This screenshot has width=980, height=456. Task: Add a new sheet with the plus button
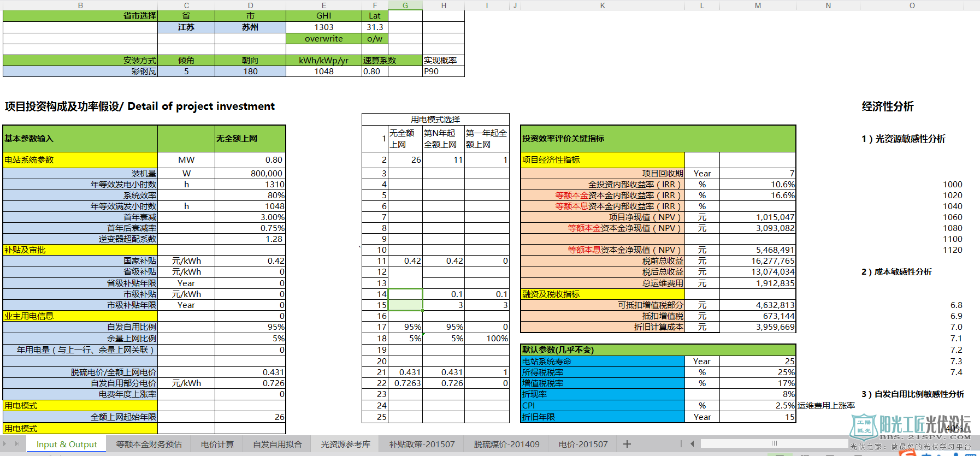(627, 444)
